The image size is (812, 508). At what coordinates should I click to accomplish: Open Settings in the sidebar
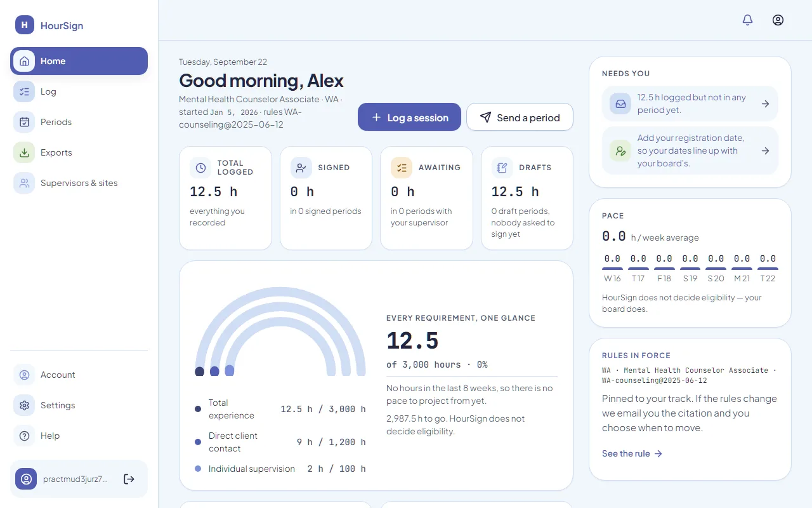coord(79,405)
